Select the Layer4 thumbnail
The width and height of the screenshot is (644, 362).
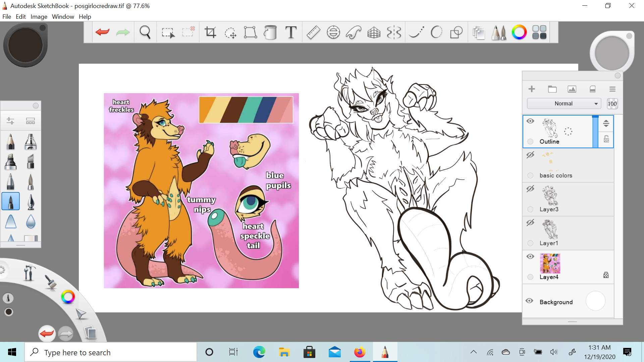[x=550, y=263]
